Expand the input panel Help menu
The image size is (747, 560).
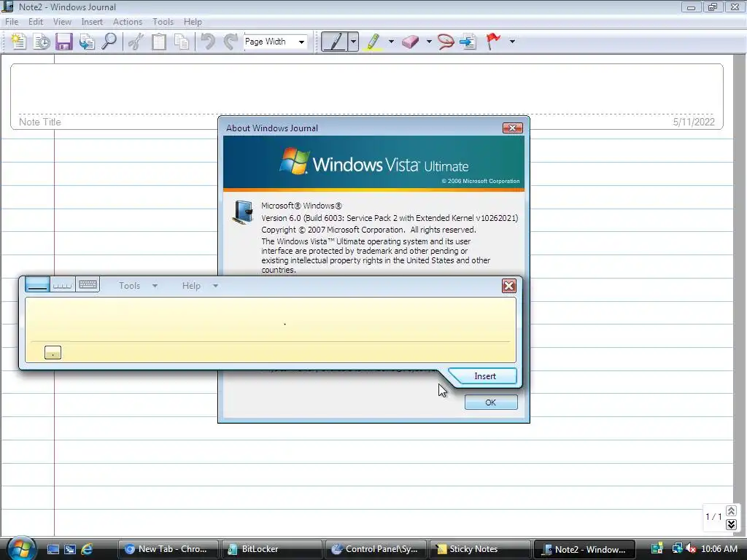click(x=200, y=286)
